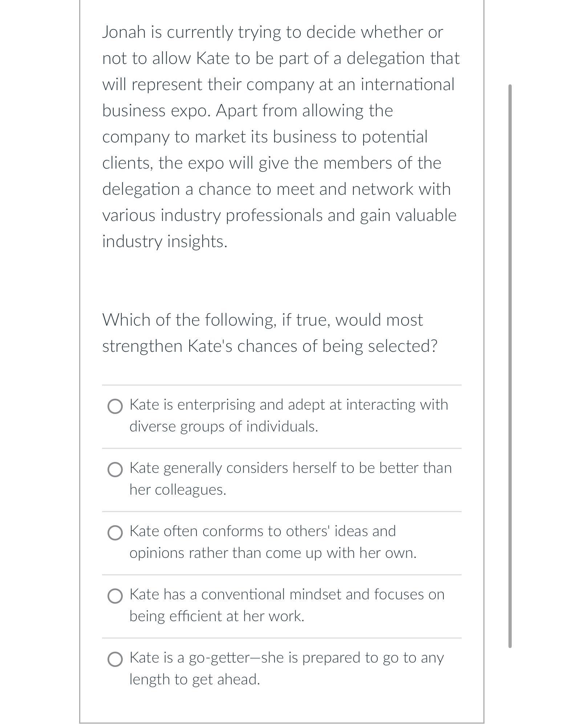Select radio button for enterprising and adept answer
572x728 pixels.
click(115, 406)
